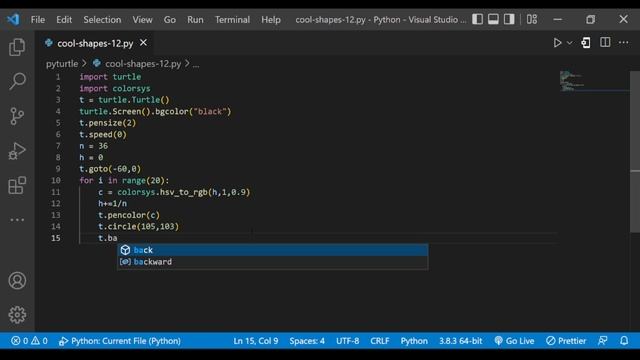Click the editor vertical scrollbar
Screen dimensions: 640x360
tap(635, 152)
